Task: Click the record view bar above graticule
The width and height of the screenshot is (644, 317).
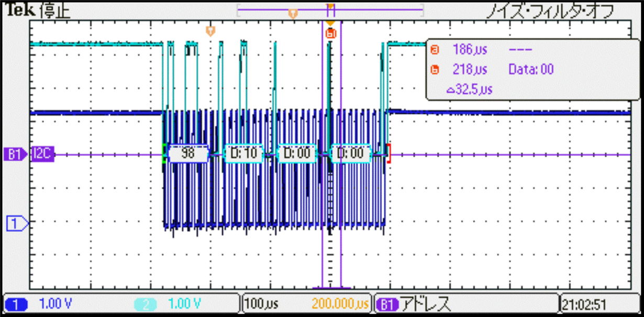Action: [330, 9]
